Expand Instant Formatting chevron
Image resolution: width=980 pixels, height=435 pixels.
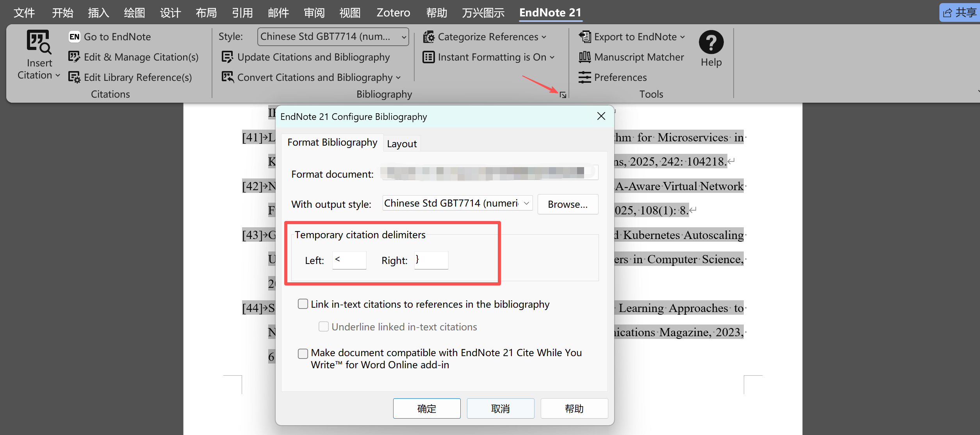point(552,57)
